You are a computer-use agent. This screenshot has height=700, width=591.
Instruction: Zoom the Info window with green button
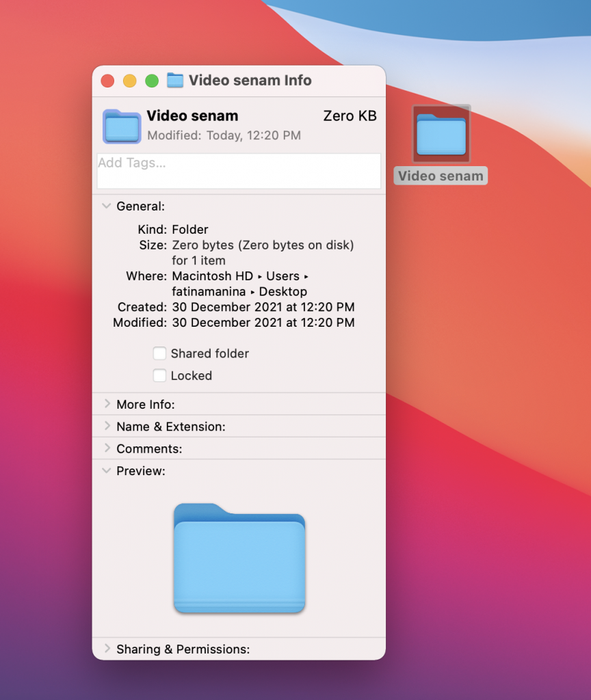(x=152, y=81)
